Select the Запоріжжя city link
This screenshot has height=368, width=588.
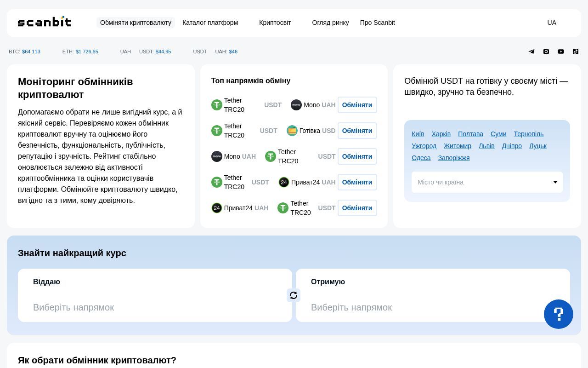coord(454,158)
